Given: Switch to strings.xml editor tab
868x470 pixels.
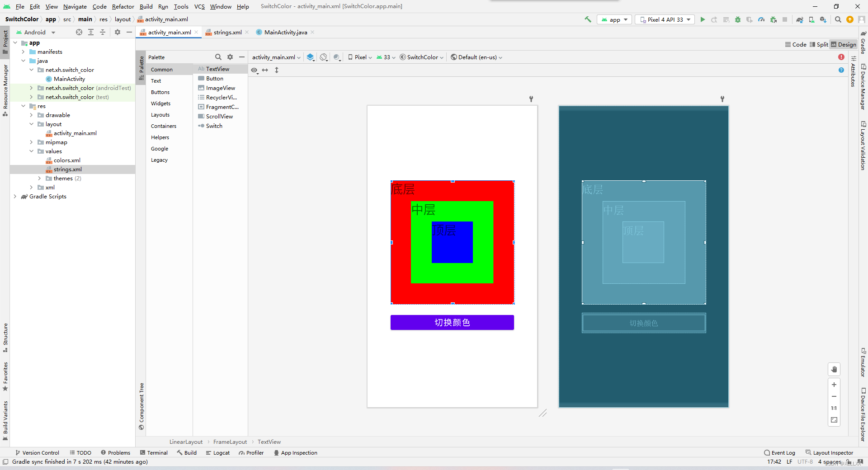Looking at the screenshot, I should [x=227, y=32].
